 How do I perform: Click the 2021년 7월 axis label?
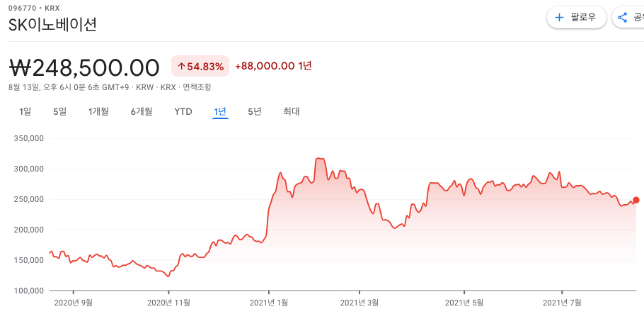(x=562, y=303)
